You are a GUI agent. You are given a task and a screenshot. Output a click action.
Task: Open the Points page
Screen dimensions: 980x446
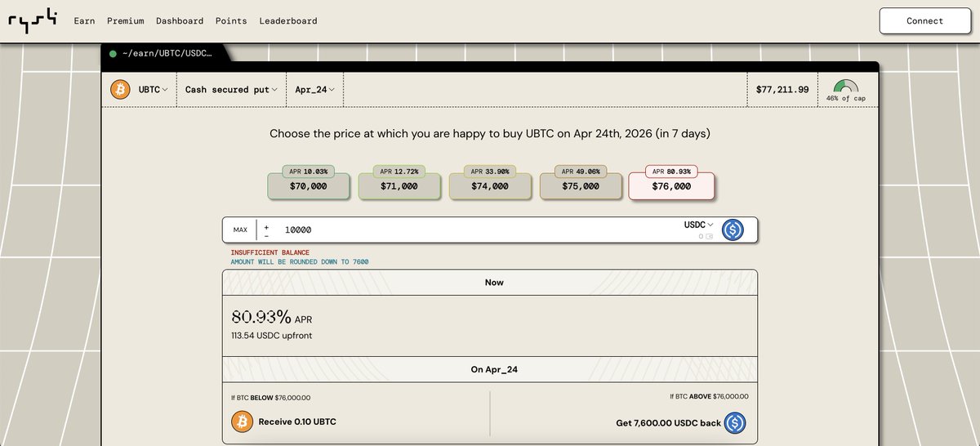(231, 21)
